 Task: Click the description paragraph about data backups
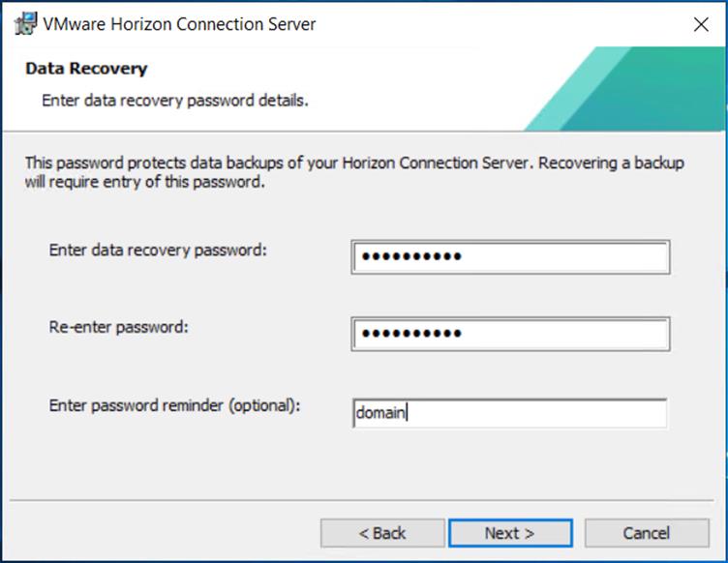click(354, 172)
